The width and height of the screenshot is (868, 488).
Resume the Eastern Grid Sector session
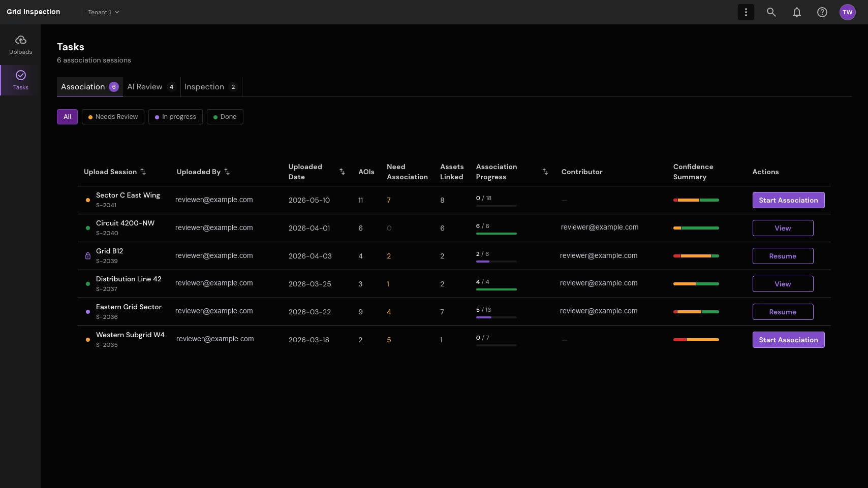783,312
